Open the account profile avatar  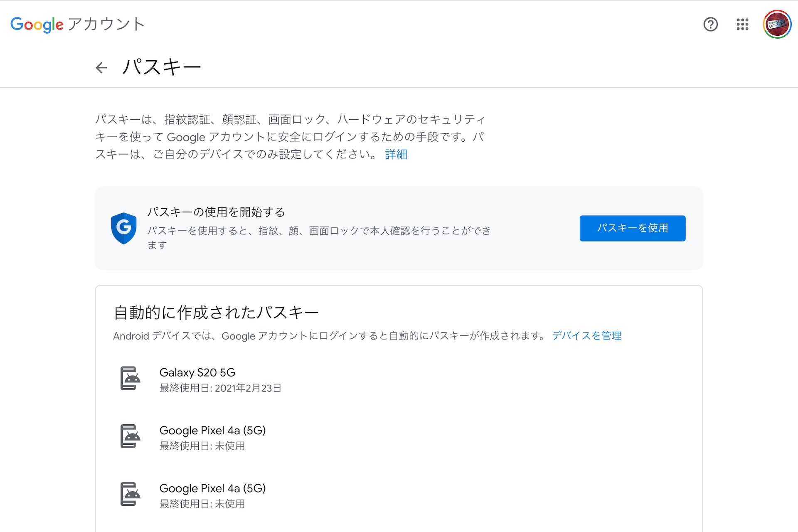click(777, 25)
